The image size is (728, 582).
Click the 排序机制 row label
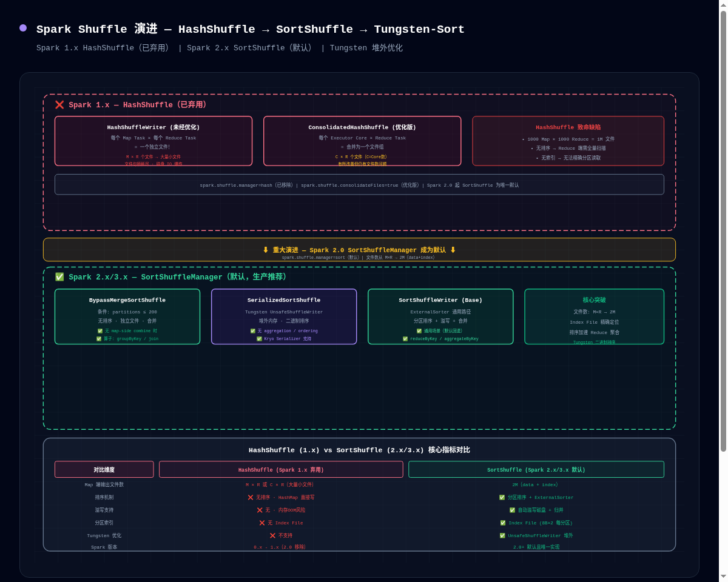(x=104, y=497)
